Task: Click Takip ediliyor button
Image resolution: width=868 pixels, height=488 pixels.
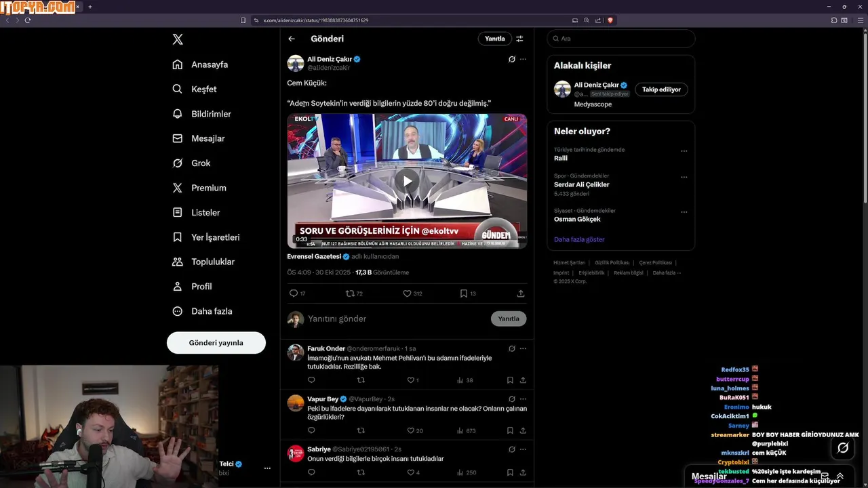Action: pyautogui.click(x=661, y=89)
